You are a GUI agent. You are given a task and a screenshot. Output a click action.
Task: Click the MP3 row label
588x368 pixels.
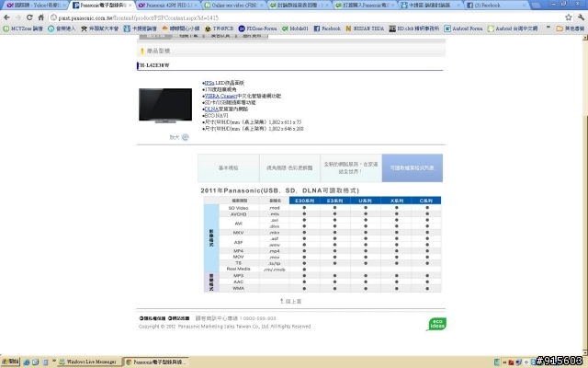(239, 275)
